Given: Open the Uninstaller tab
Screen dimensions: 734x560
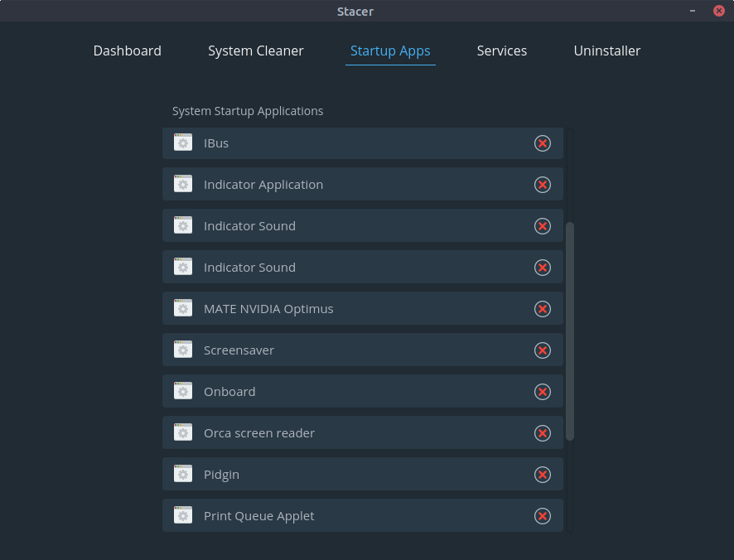Looking at the screenshot, I should point(606,51).
